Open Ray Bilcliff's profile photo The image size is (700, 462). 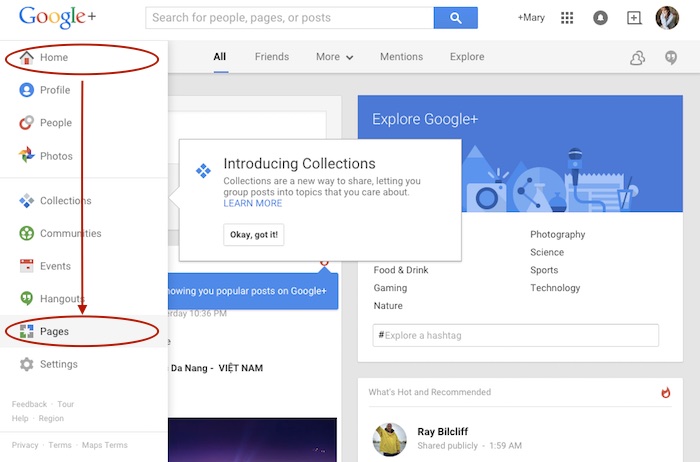[390, 439]
